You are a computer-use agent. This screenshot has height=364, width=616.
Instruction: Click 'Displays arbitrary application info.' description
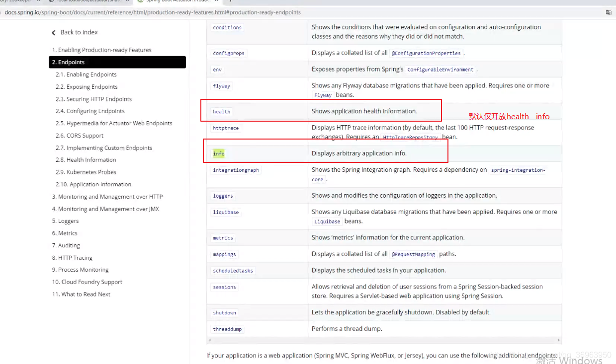point(359,153)
